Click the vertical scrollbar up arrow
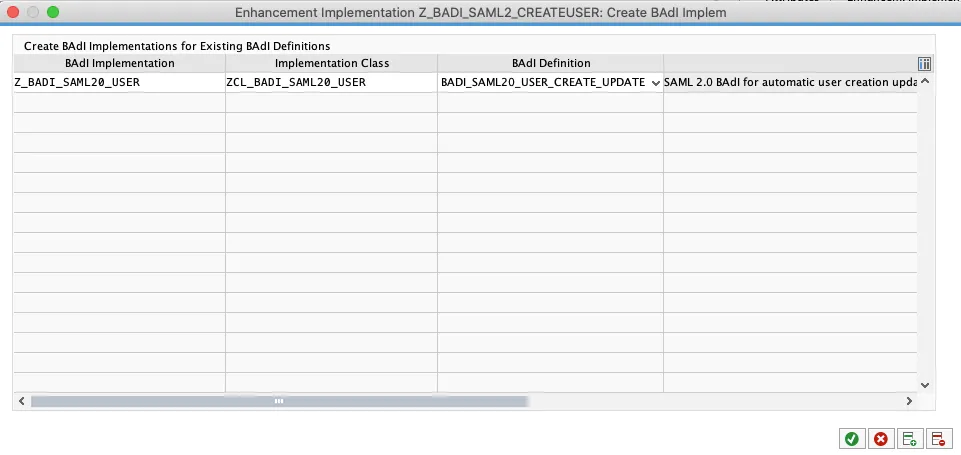 point(925,81)
